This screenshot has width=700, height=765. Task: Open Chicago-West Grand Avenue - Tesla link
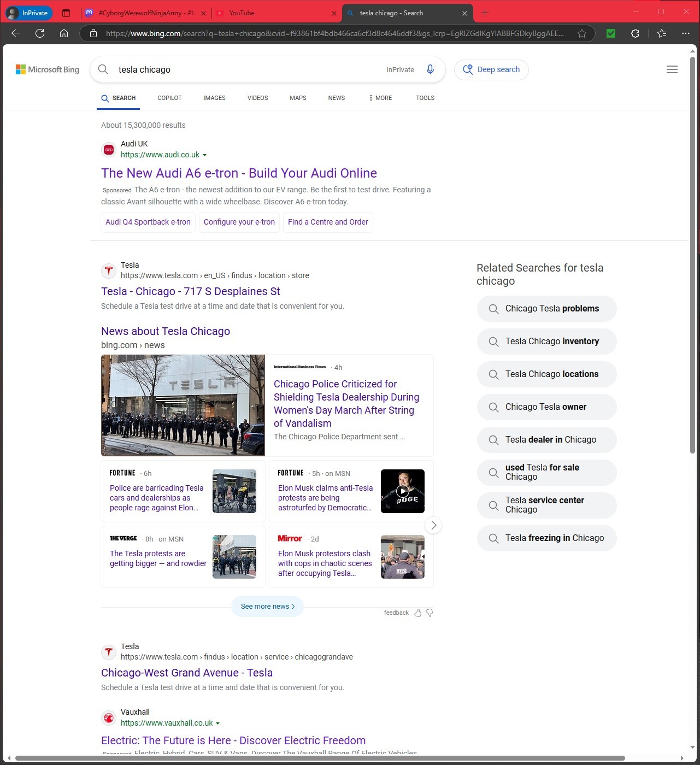(x=187, y=673)
